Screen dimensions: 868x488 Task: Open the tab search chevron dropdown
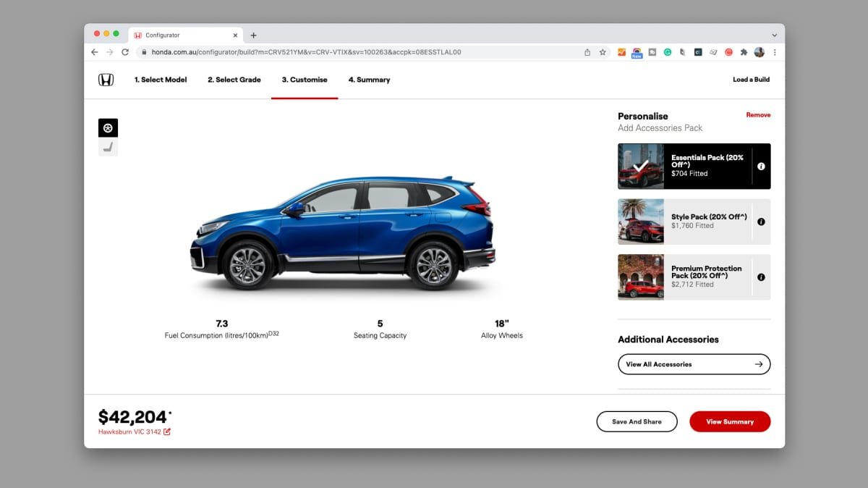tap(774, 35)
